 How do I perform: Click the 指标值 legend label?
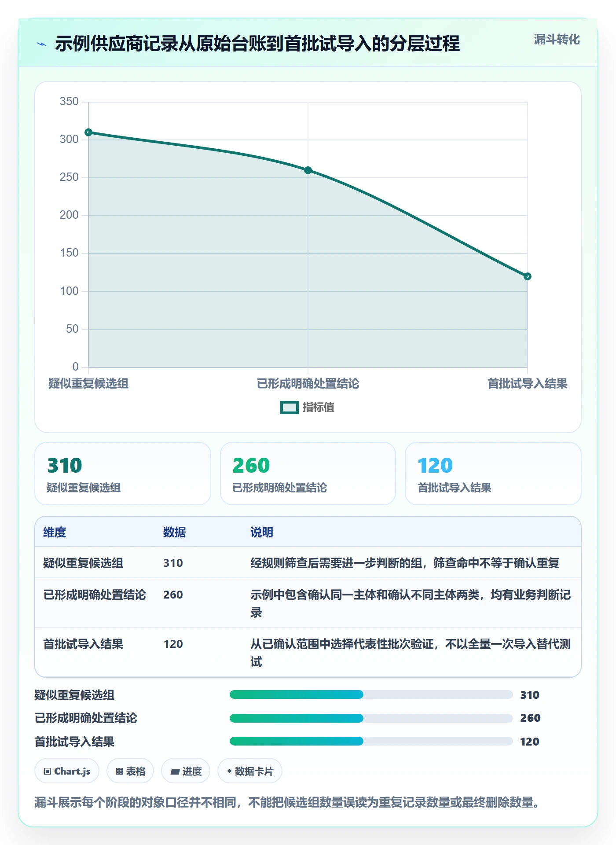[319, 408]
